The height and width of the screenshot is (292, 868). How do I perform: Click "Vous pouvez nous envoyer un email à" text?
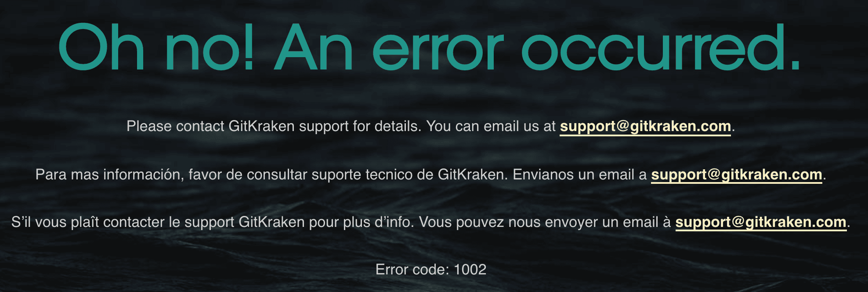pyautogui.click(x=545, y=223)
